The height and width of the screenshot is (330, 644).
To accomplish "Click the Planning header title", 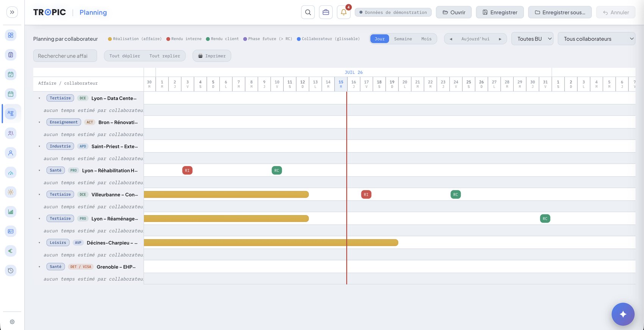I will 93,12.
